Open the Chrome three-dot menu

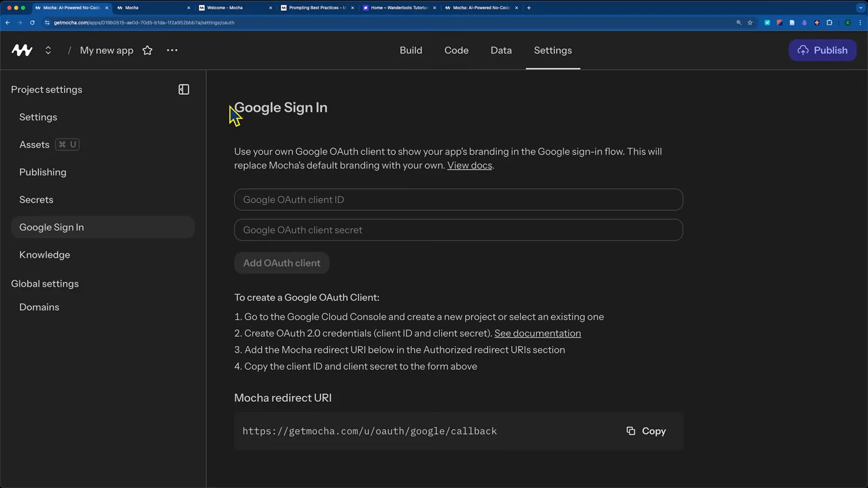[860, 23]
